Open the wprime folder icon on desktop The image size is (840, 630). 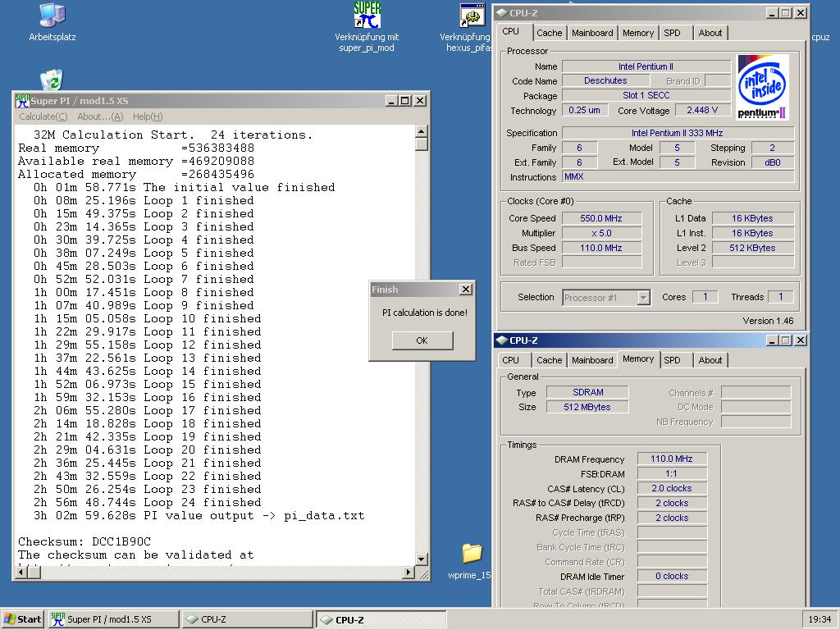click(x=472, y=554)
